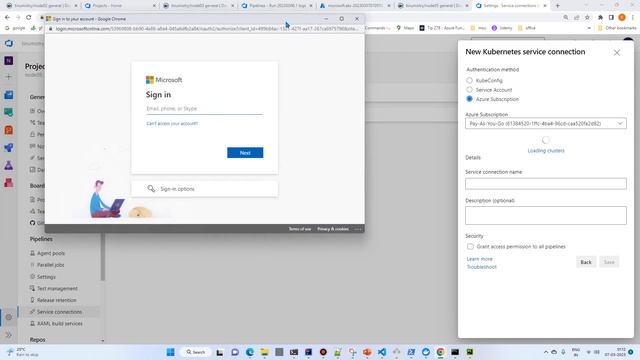This screenshot has height=360, width=640.
Task: Open the Boards hub icon in the left rail
Action: tap(9, 112)
